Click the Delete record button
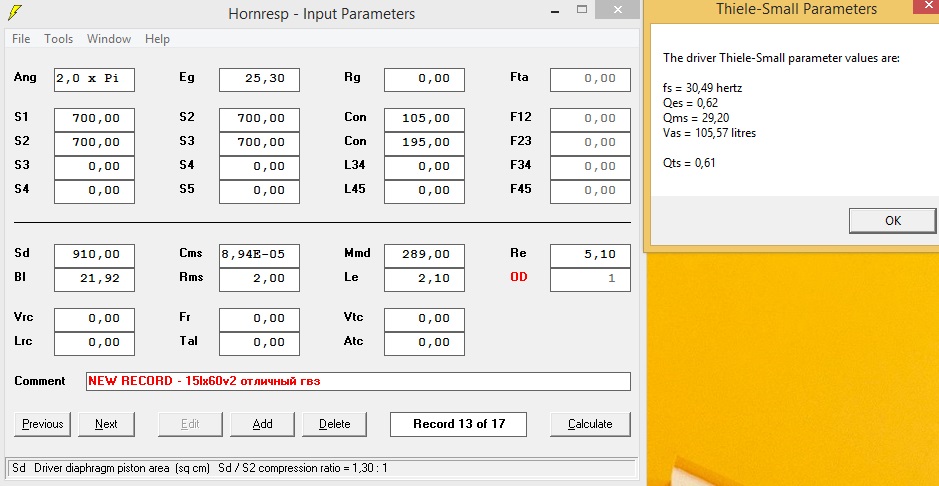 [334, 424]
